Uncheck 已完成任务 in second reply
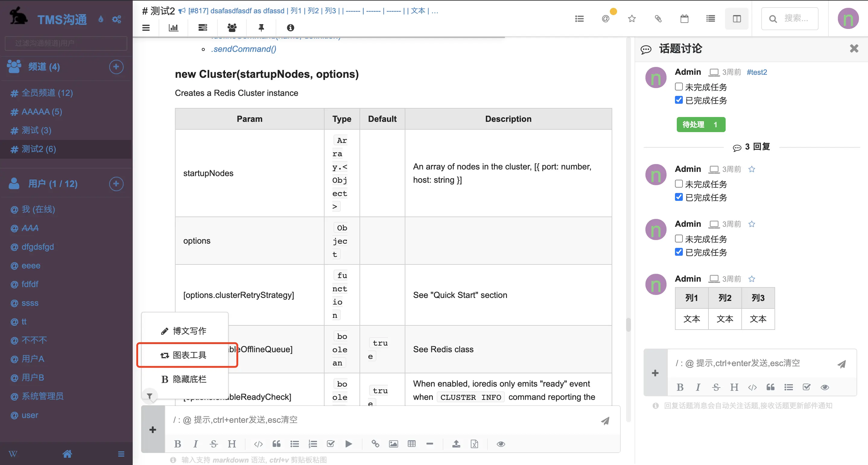 [679, 252]
